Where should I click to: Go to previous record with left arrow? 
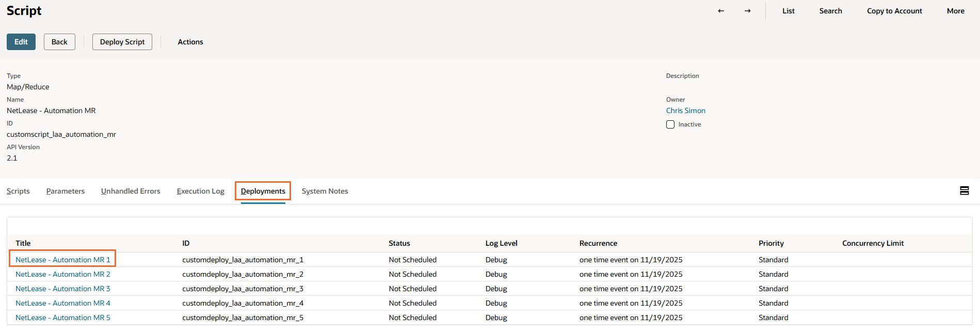(721, 11)
